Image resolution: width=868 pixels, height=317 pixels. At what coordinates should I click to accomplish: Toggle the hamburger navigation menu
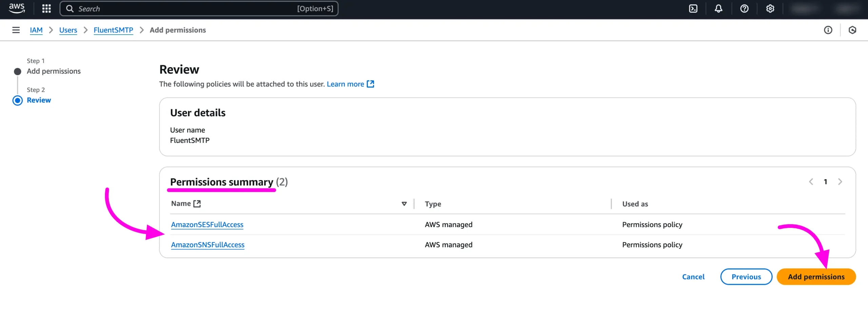pos(16,30)
